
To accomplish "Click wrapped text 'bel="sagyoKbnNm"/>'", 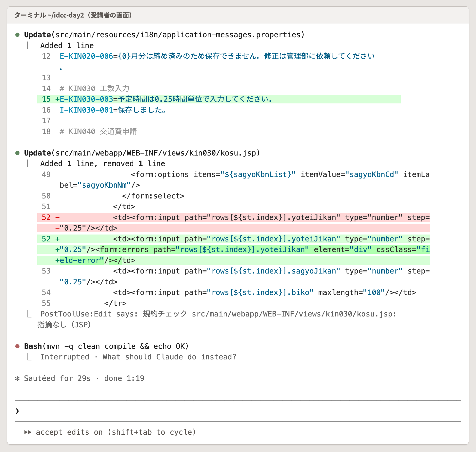I will click(x=100, y=185).
